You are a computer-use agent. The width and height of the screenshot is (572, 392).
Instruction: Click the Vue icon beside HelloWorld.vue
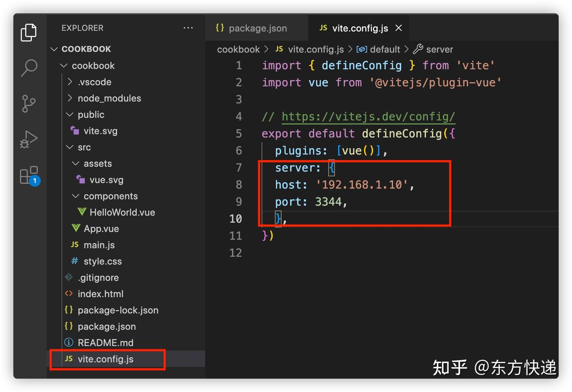click(81, 212)
